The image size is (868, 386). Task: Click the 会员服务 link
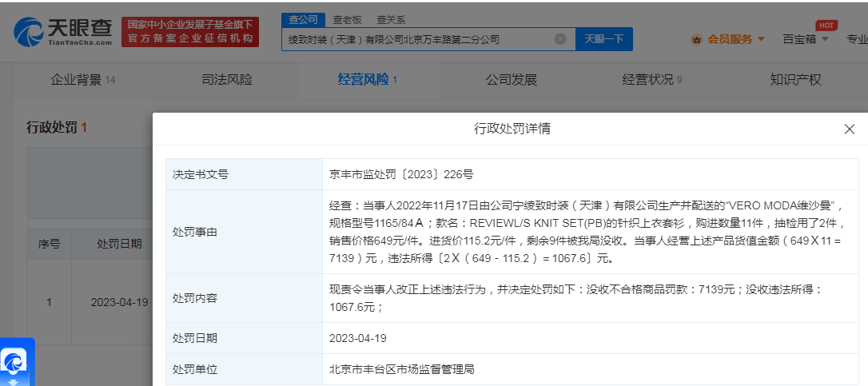pyautogui.click(x=730, y=39)
